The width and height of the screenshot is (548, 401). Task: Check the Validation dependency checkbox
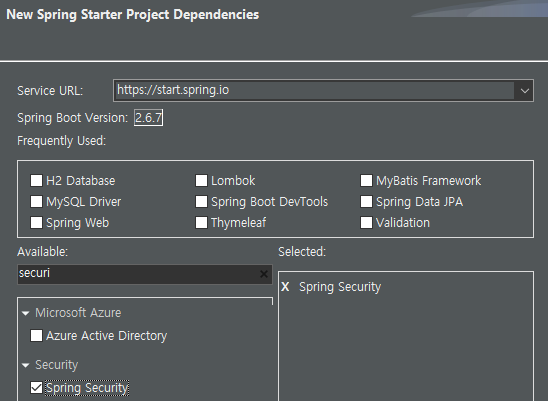pos(366,223)
